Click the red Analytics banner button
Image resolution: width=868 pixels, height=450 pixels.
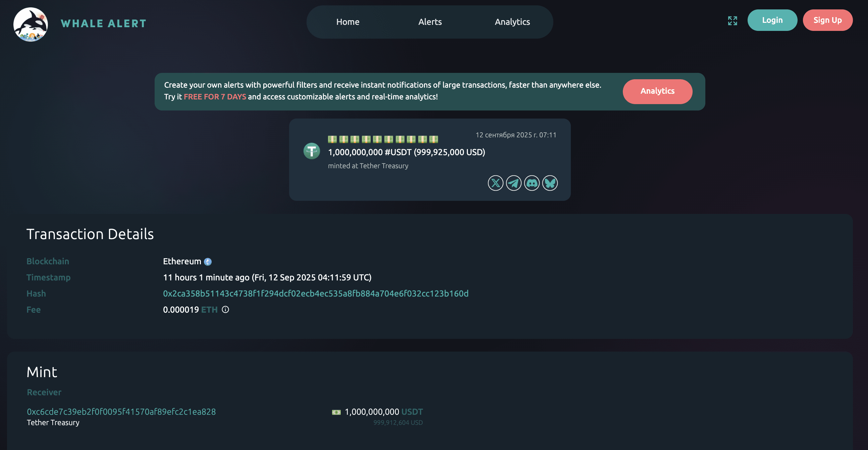coord(657,91)
